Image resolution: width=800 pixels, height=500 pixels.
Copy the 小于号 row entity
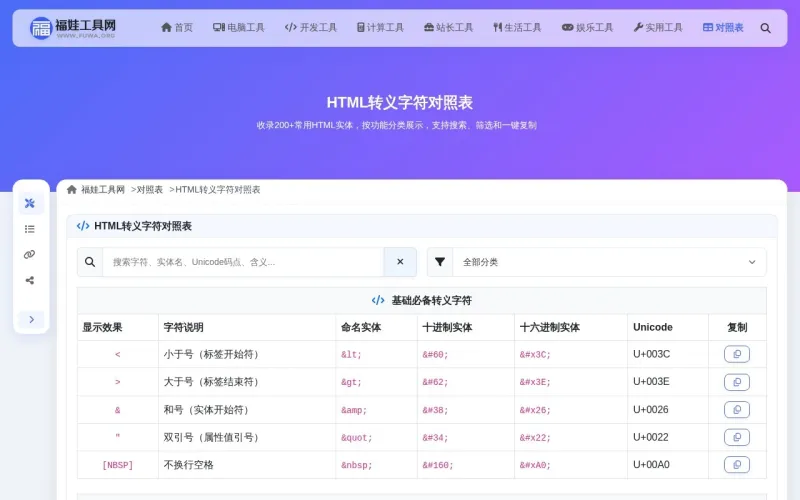pos(737,354)
